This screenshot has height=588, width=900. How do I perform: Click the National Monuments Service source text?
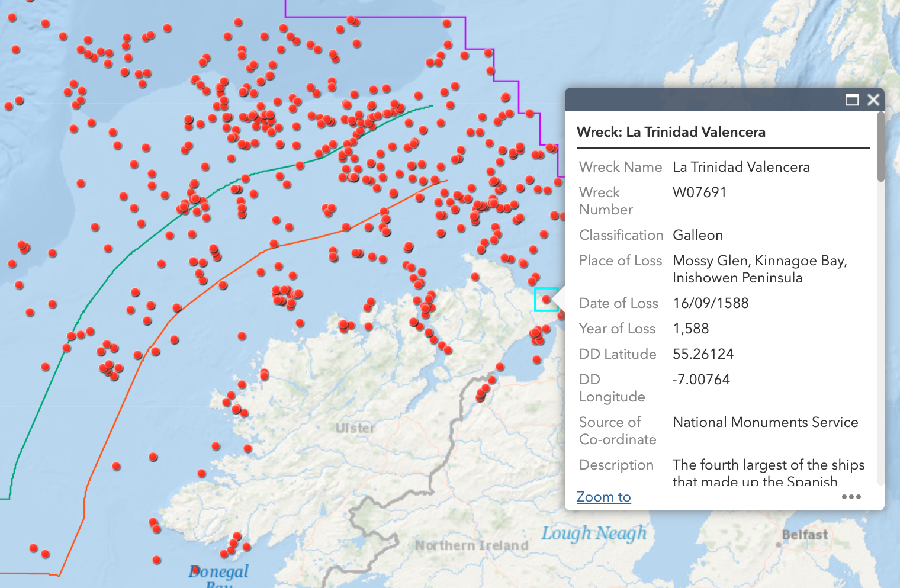pos(765,422)
